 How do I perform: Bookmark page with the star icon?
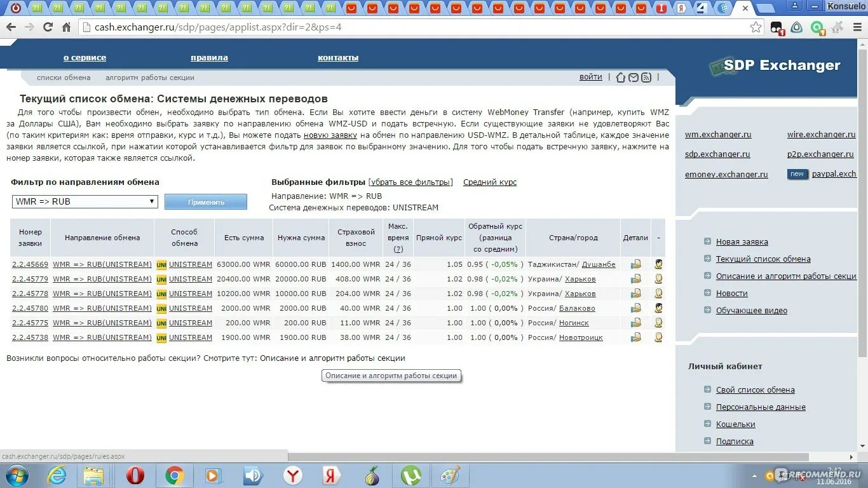pyautogui.click(x=756, y=27)
